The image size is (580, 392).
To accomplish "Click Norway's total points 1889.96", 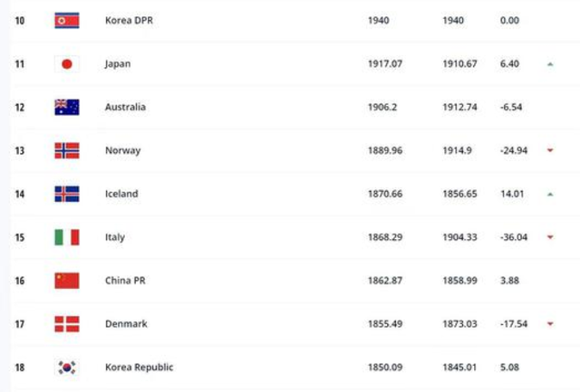I will tap(385, 150).
